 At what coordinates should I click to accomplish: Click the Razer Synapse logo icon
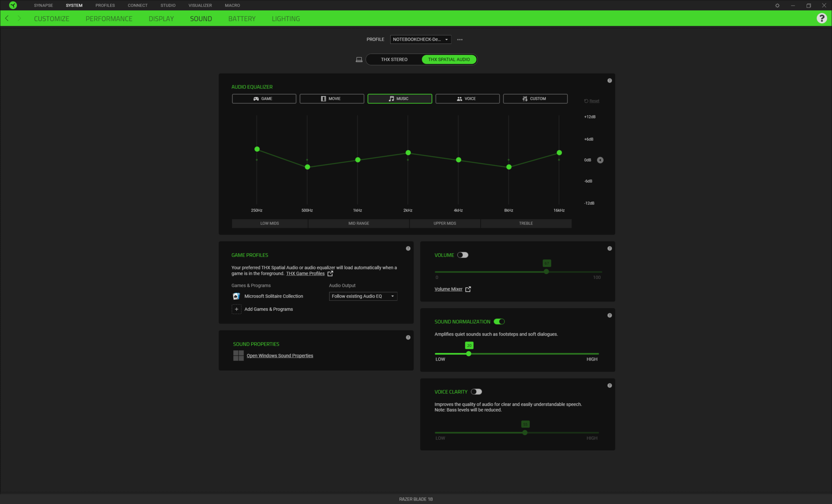[x=13, y=5]
